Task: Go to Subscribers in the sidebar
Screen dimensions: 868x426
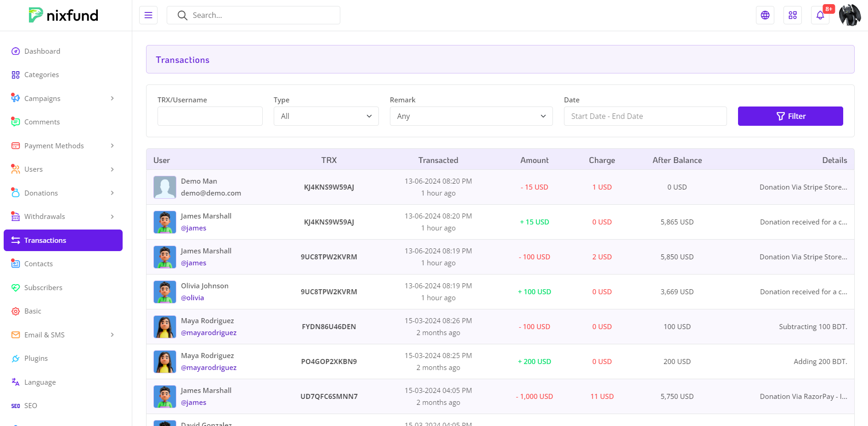Action: (x=43, y=288)
